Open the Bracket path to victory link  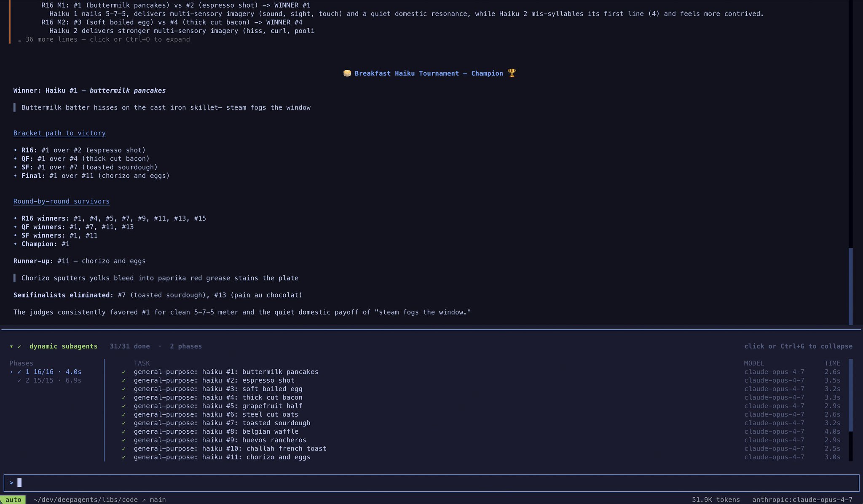tap(59, 133)
